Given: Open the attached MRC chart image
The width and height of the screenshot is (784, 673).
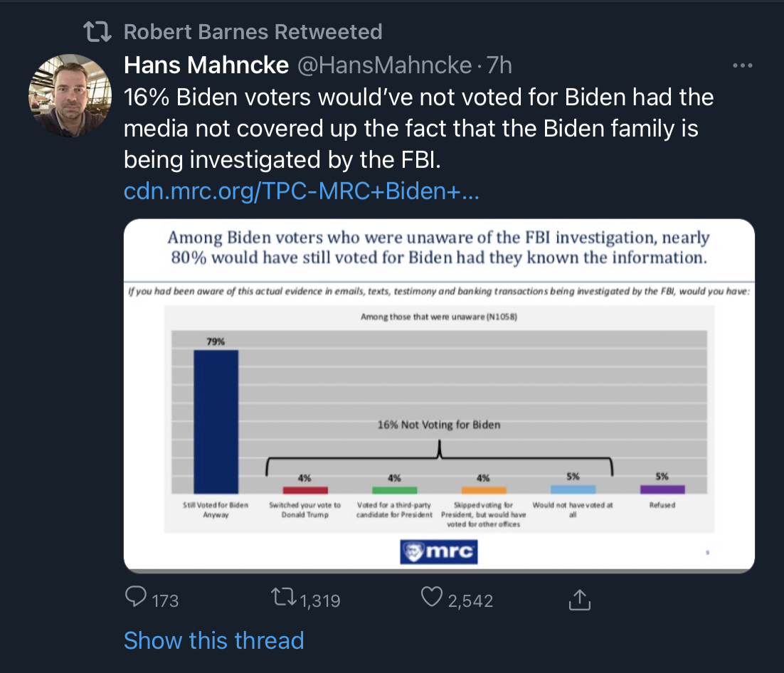Looking at the screenshot, I should click(439, 396).
